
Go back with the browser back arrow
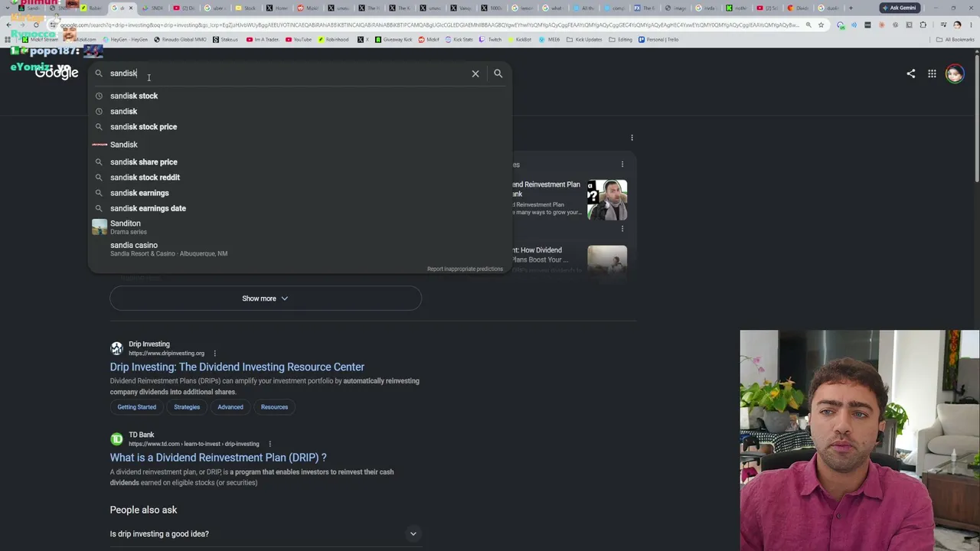pos(8,25)
